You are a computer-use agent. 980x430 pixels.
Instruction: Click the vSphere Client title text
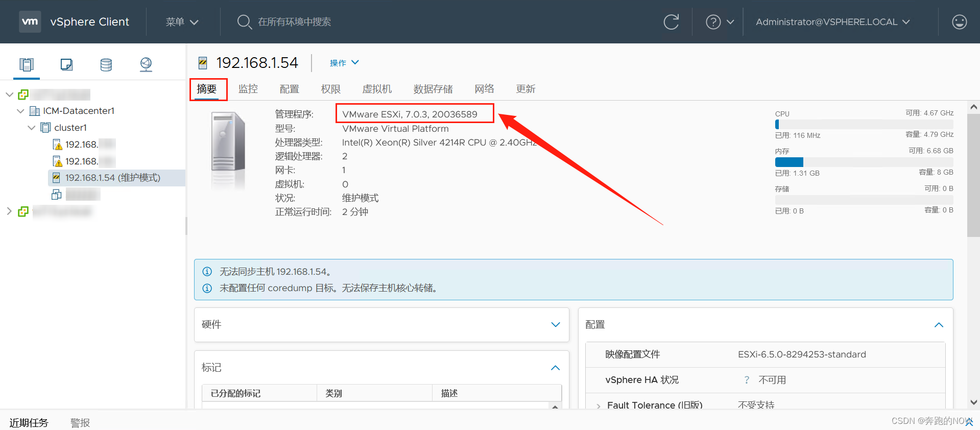(89, 22)
